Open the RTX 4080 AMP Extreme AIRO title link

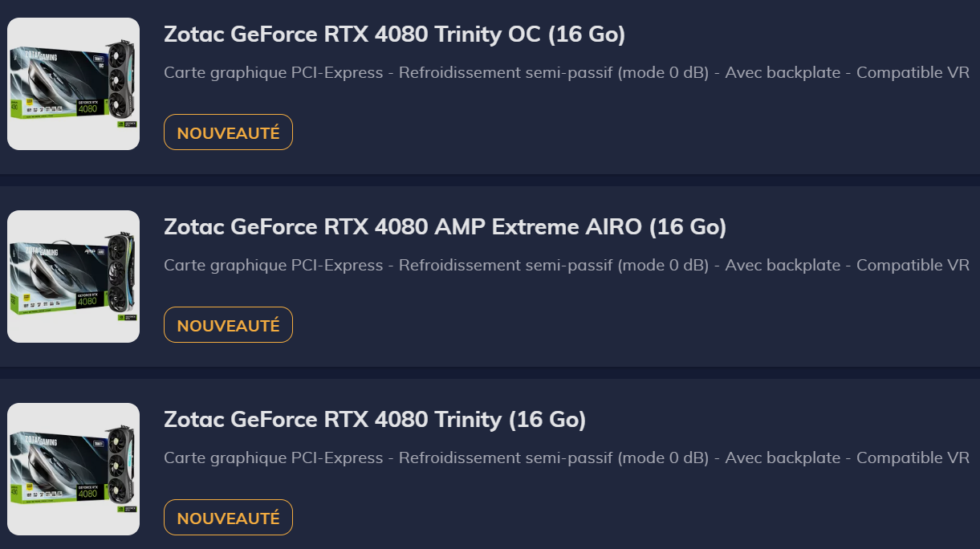click(445, 227)
